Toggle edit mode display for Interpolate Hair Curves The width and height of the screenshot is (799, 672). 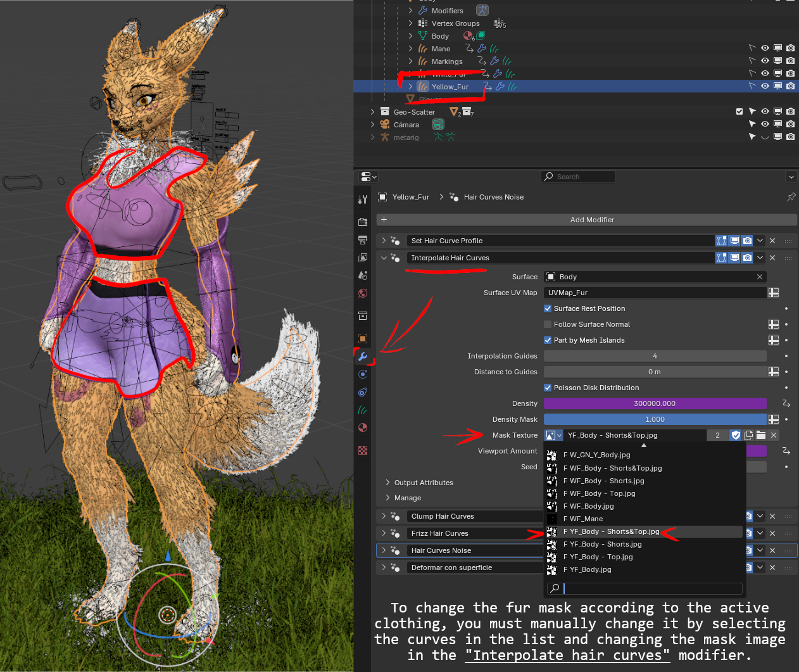pyautogui.click(x=722, y=258)
